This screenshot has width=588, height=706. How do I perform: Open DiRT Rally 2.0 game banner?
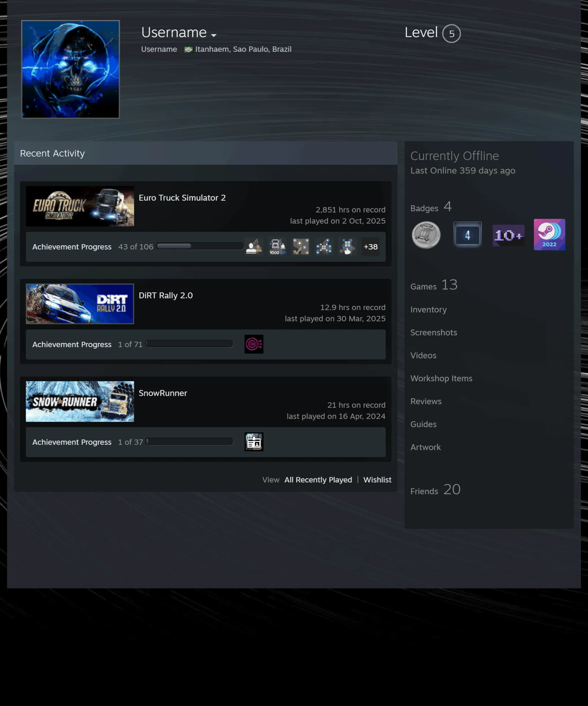80,304
